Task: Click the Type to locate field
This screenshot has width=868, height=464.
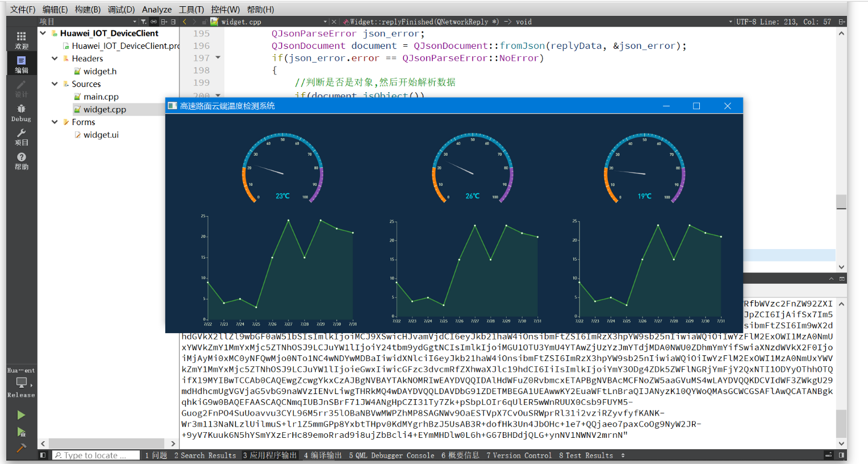Action: coord(96,455)
